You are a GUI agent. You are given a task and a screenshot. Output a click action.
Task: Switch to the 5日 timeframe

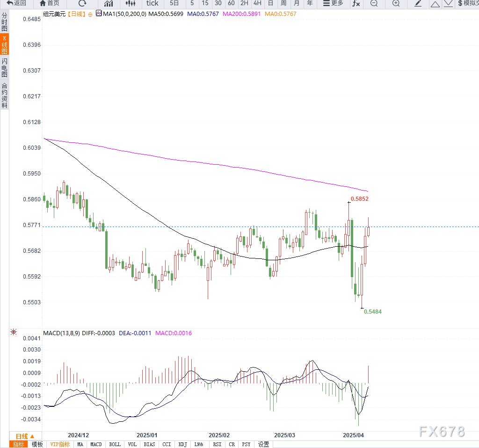pyautogui.click(x=174, y=3)
